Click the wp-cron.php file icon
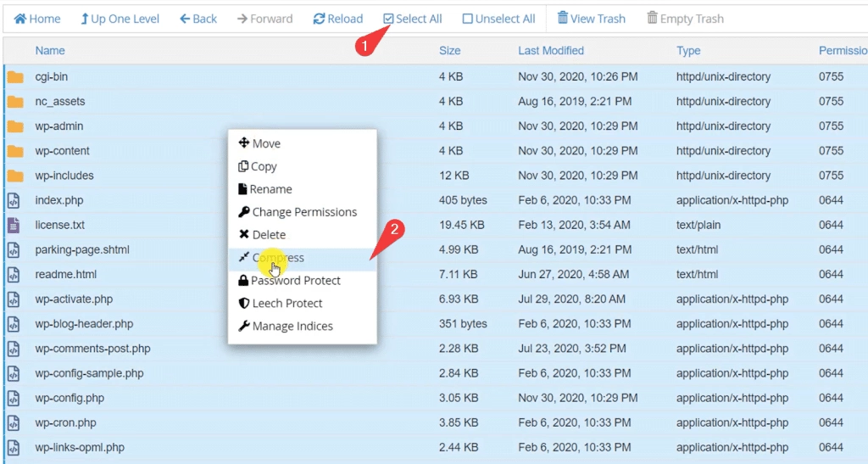 point(14,423)
